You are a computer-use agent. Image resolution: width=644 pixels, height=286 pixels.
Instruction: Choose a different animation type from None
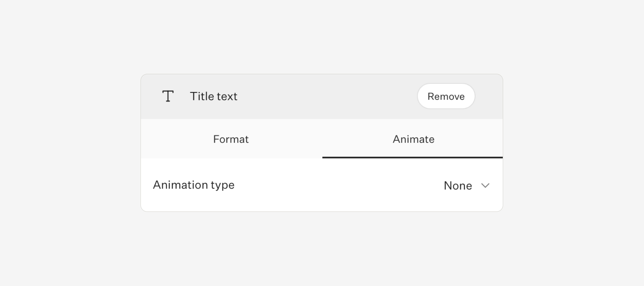pos(466,185)
